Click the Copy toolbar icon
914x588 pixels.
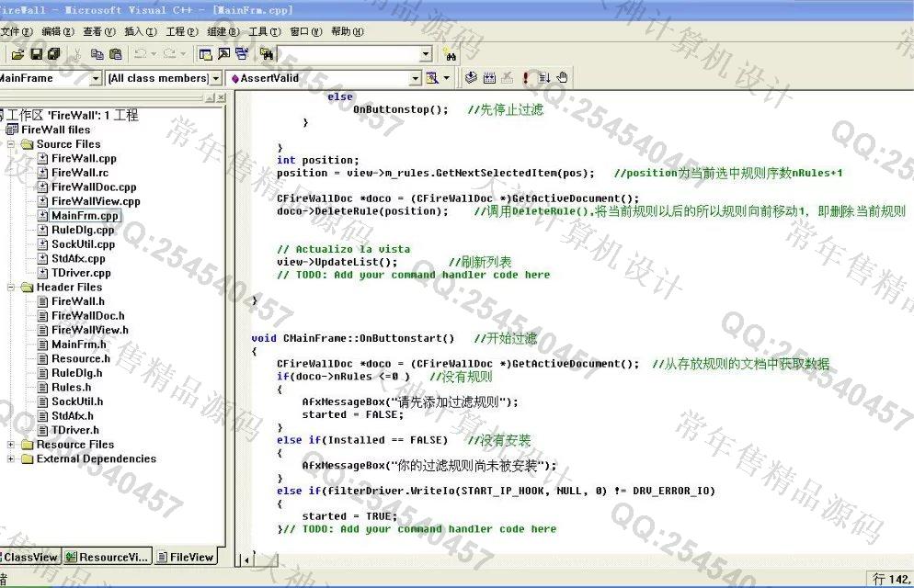tap(97, 54)
